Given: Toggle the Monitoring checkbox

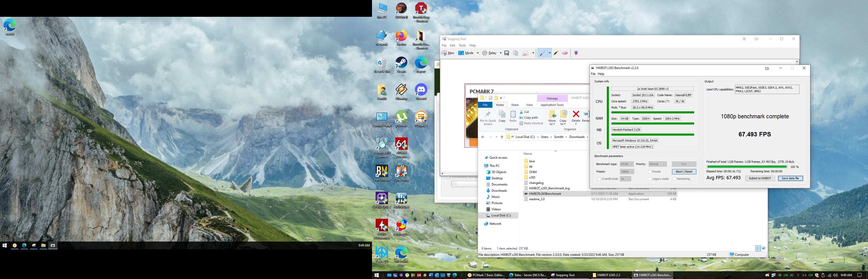Looking at the screenshot, I should coord(674,179).
